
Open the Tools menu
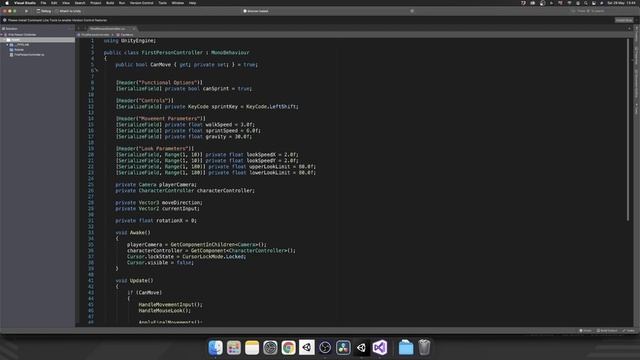[162, 3]
